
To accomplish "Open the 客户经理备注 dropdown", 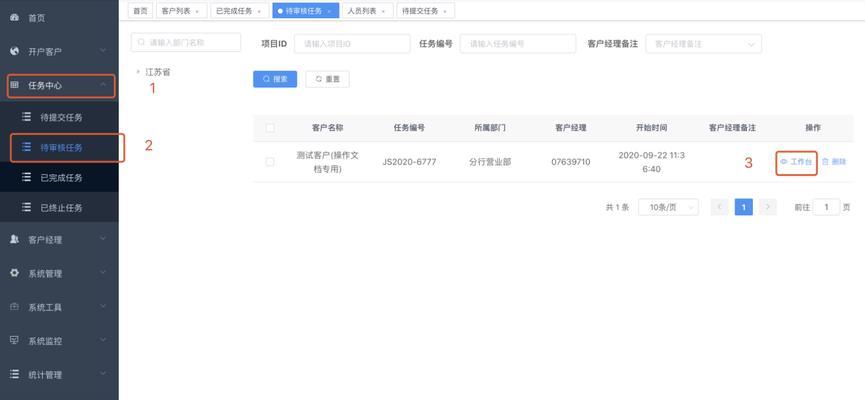I will click(x=703, y=44).
